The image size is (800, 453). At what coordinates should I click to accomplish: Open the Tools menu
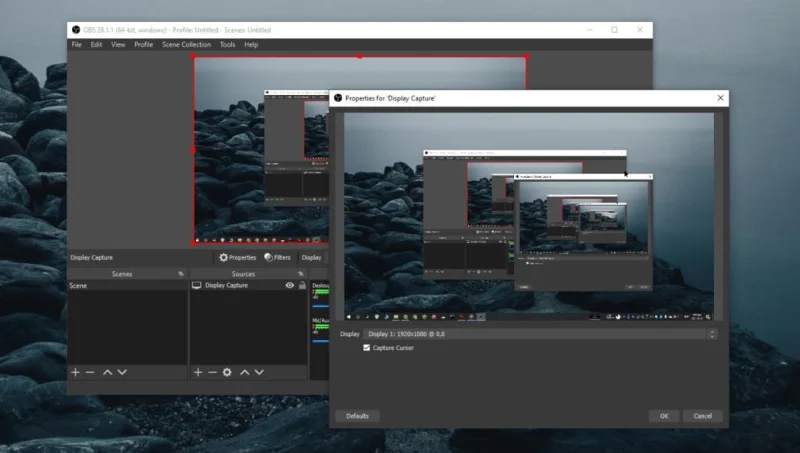pyautogui.click(x=228, y=45)
